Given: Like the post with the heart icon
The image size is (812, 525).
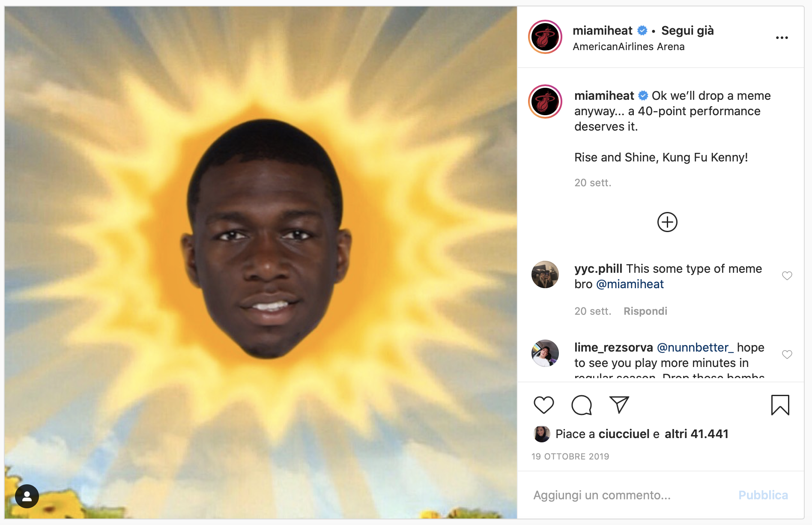Looking at the screenshot, I should click(544, 405).
